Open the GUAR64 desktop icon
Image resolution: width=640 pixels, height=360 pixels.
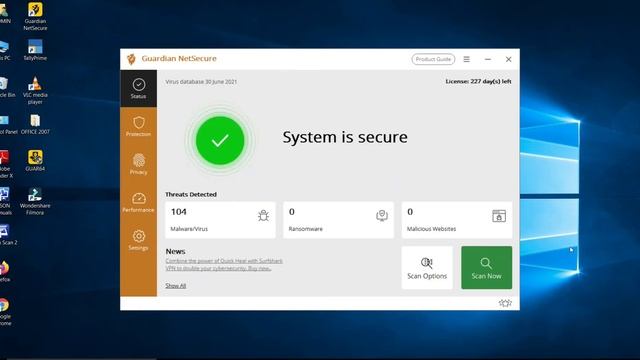[x=35, y=160]
